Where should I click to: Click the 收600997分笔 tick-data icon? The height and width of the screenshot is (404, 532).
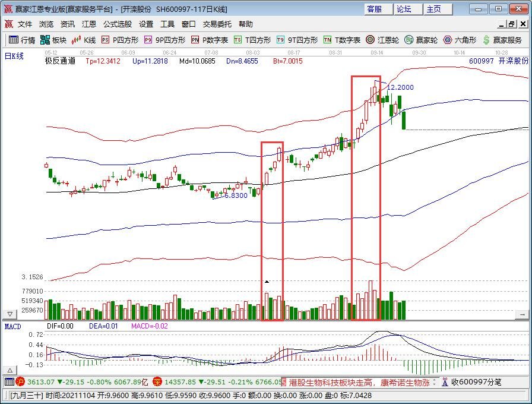(445, 382)
